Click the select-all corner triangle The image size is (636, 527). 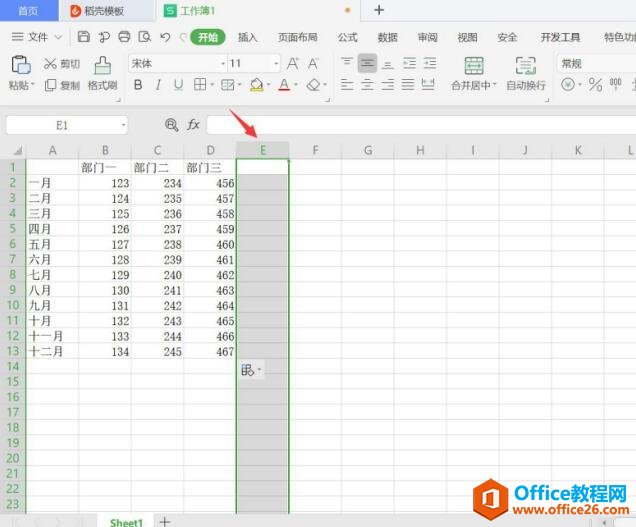(17, 151)
